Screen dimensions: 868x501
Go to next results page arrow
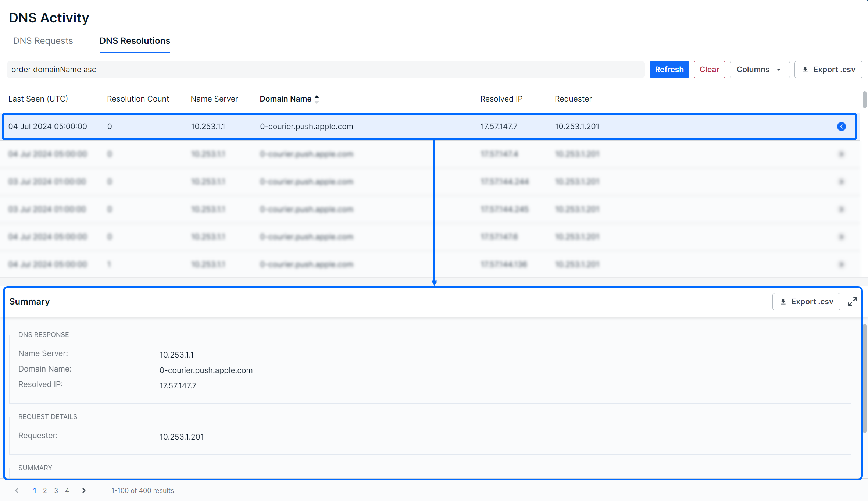pyautogui.click(x=84, y=490)
